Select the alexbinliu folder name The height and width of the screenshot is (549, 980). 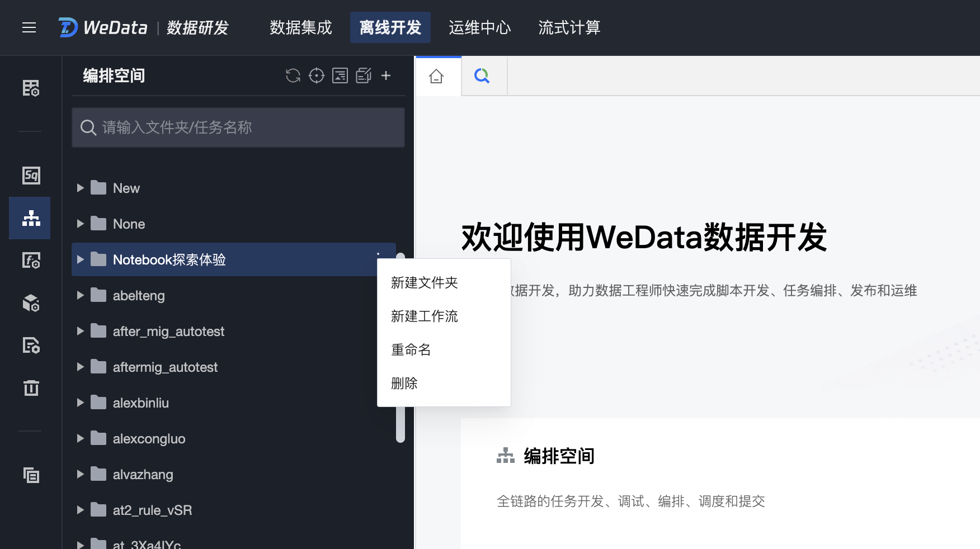point(141,403)
